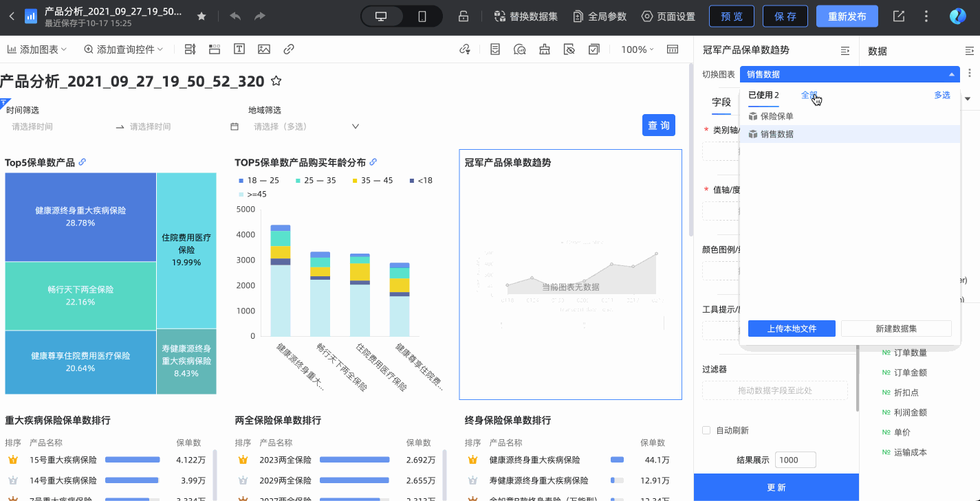Select the 保险保单 dataset entry
980x501 pixels.
pos(776,116)
